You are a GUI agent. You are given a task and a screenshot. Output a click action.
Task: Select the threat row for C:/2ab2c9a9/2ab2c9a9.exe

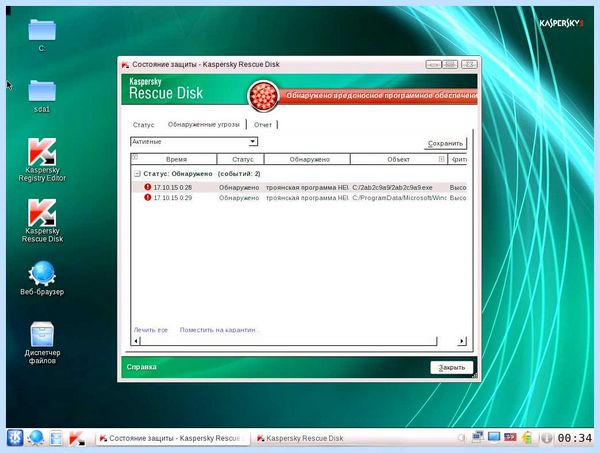[299, 187]
